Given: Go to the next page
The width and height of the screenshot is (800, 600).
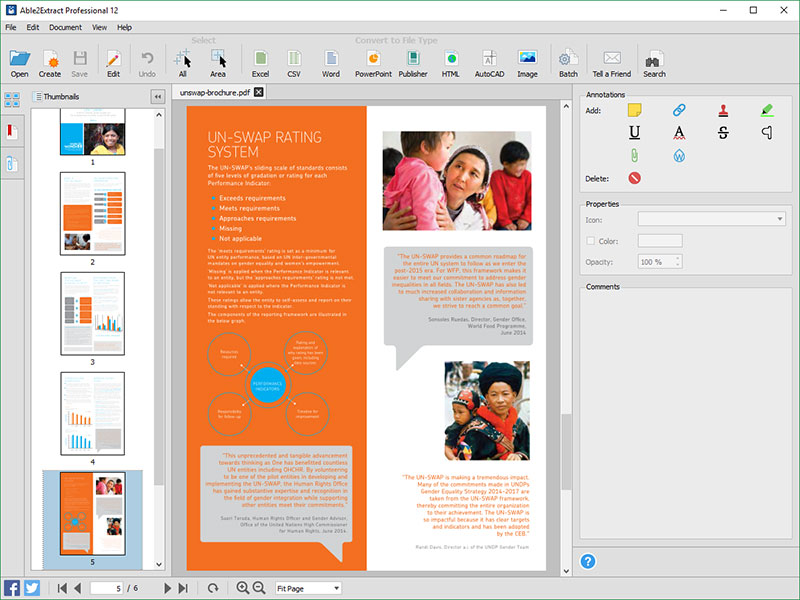Looking at the screenshot, I should pos(167,588).
